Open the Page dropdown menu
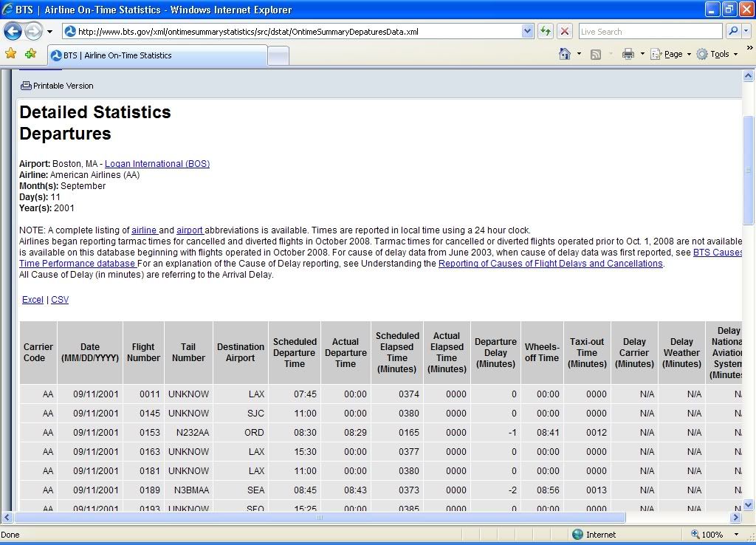 (x=673, y=54)
